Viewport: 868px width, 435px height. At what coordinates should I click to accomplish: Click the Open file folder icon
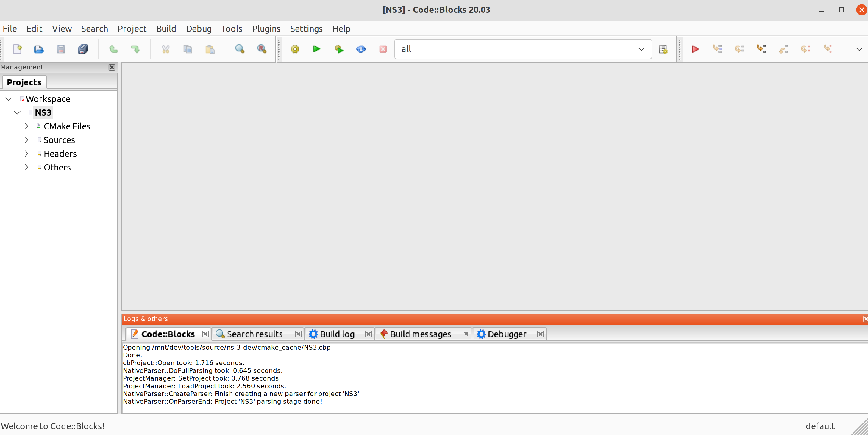39,49
